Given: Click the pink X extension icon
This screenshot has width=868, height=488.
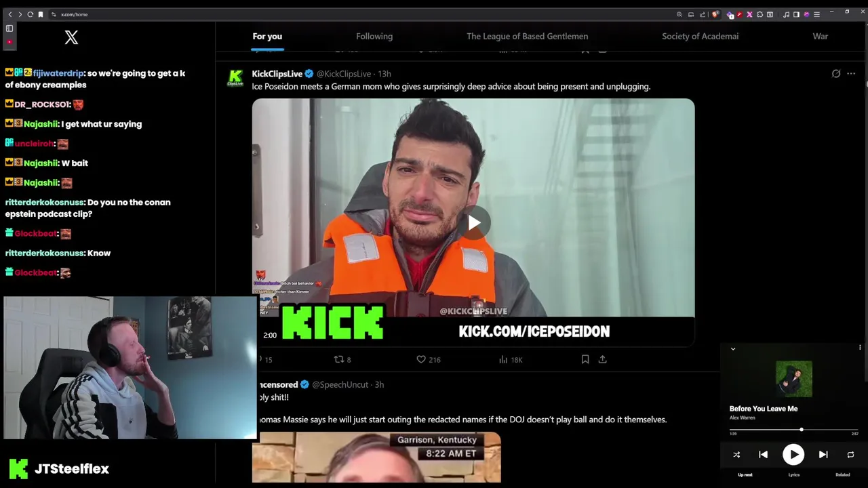Looking at the screenshot, I should coord(749,14).
